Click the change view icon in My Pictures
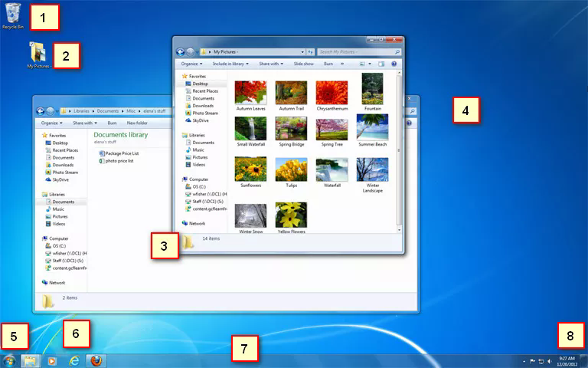Image resolution: width=588 pixels, height=368 pixels. (362, 64)
